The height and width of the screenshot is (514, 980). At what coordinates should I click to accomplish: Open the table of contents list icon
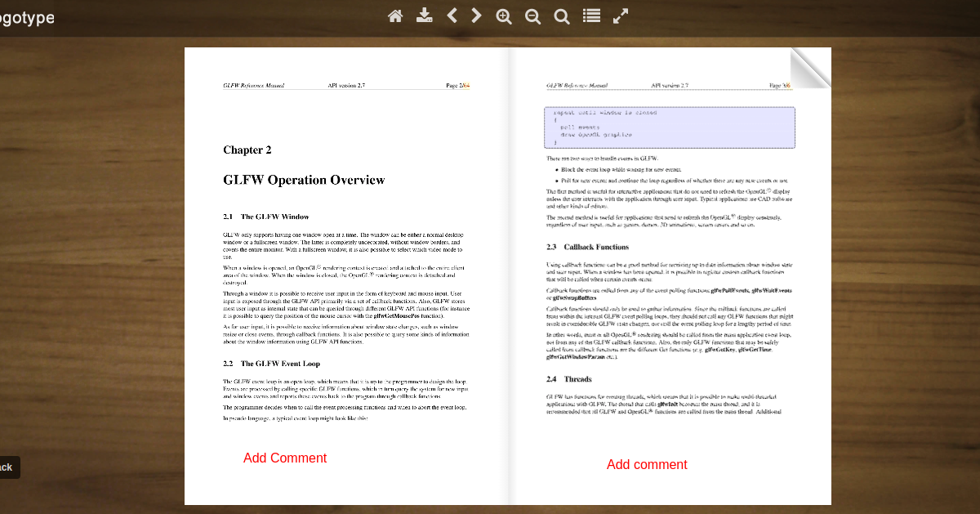click(591, 16)
